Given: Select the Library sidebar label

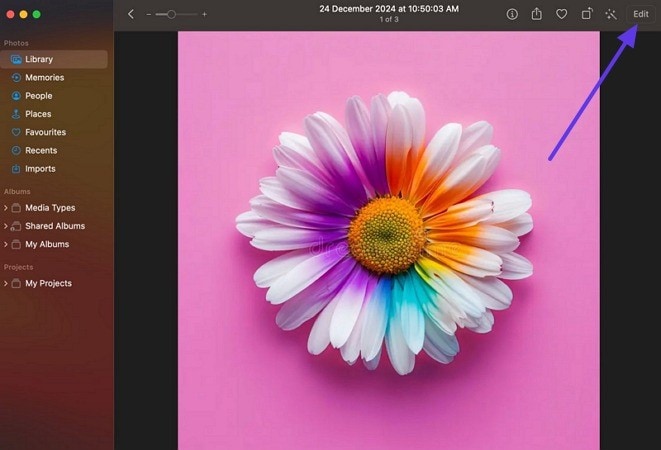Looking at the screenshot, I should click(39, 59).
